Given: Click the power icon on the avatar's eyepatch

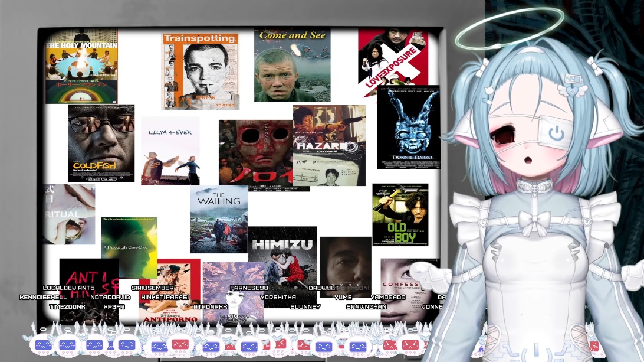Looking at the screenshot, I should pyautogui.click(x=557, y=133).
